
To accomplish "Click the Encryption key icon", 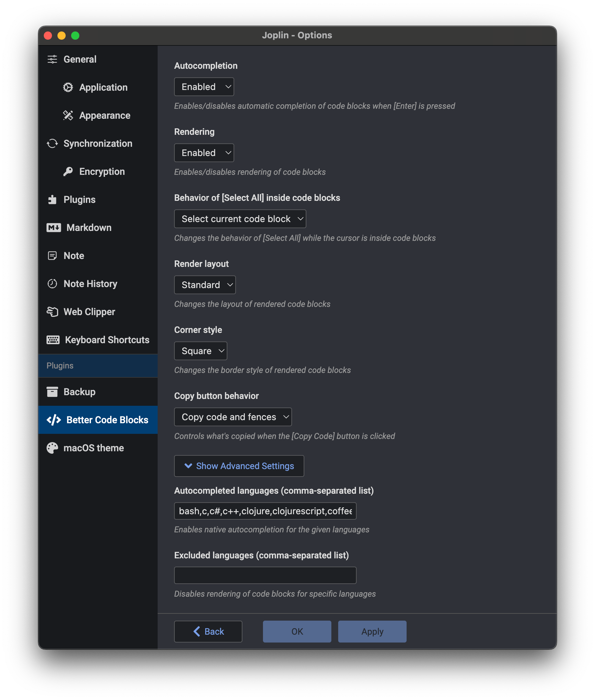I will coord(68,171).
